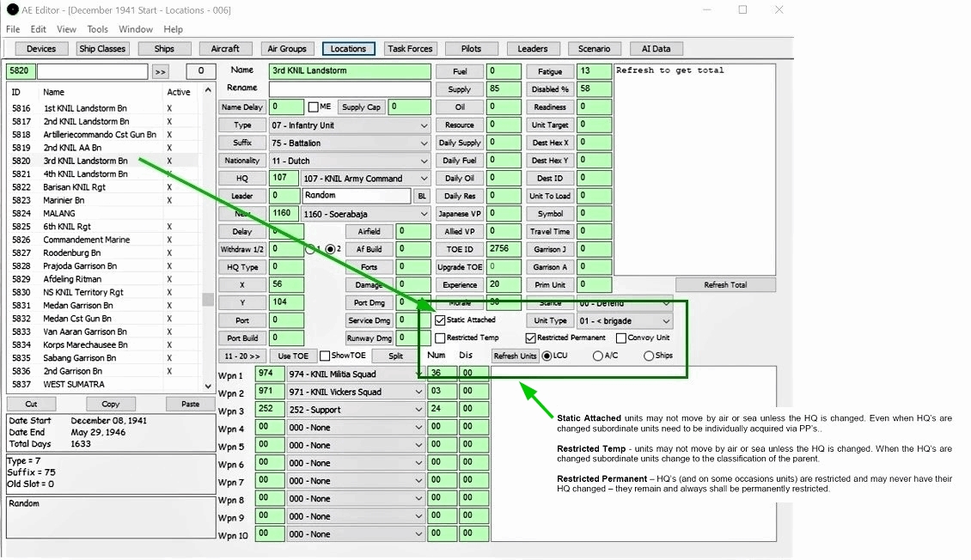Click the Experience field showing 20
The width and height of the screenshot is (971, 560).
tap(504, 285)
